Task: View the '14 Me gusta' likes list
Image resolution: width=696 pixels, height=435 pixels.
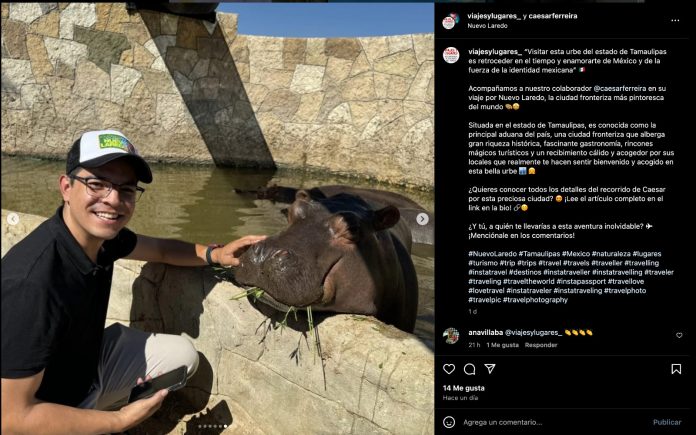Action: 464,388
